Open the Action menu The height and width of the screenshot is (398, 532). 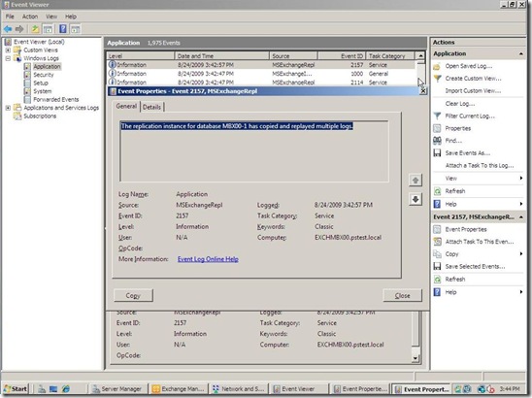click(30, 17)
